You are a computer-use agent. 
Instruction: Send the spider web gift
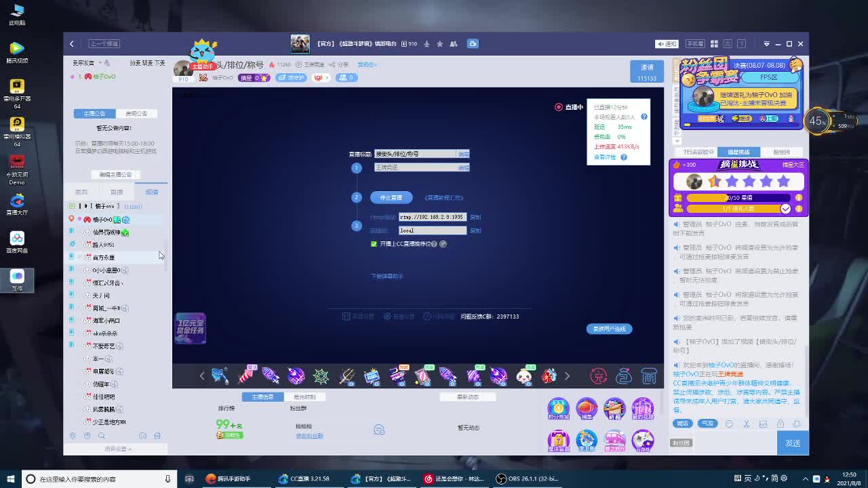(321, 375)
